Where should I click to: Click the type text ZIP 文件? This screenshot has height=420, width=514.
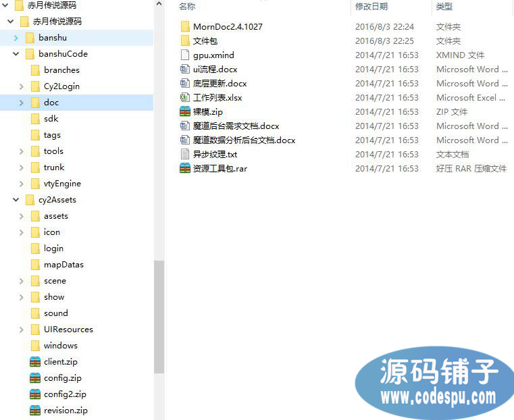click(x=452, y=111)
